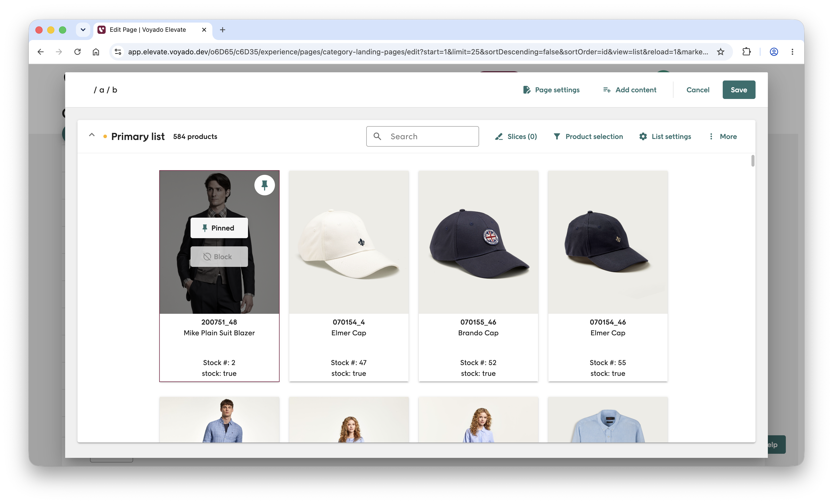Select the Brando Cap 070155_46 thumbnail
Screen dimensions: 833x504
point(478,242)
